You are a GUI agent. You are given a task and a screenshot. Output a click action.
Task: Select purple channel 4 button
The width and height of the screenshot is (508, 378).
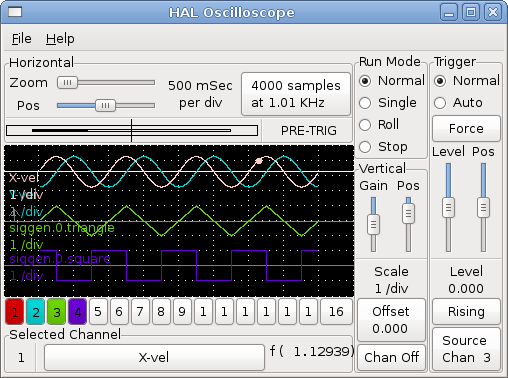tap(78, 312)
